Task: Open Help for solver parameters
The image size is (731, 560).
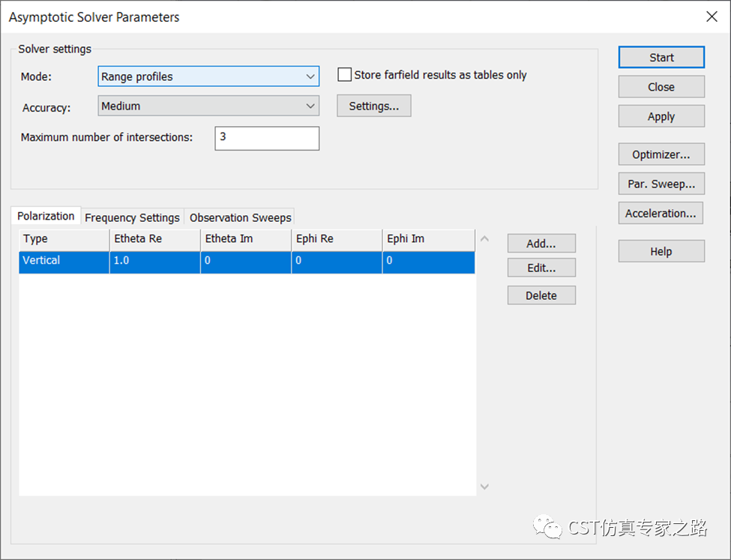Action: (661, 251)
